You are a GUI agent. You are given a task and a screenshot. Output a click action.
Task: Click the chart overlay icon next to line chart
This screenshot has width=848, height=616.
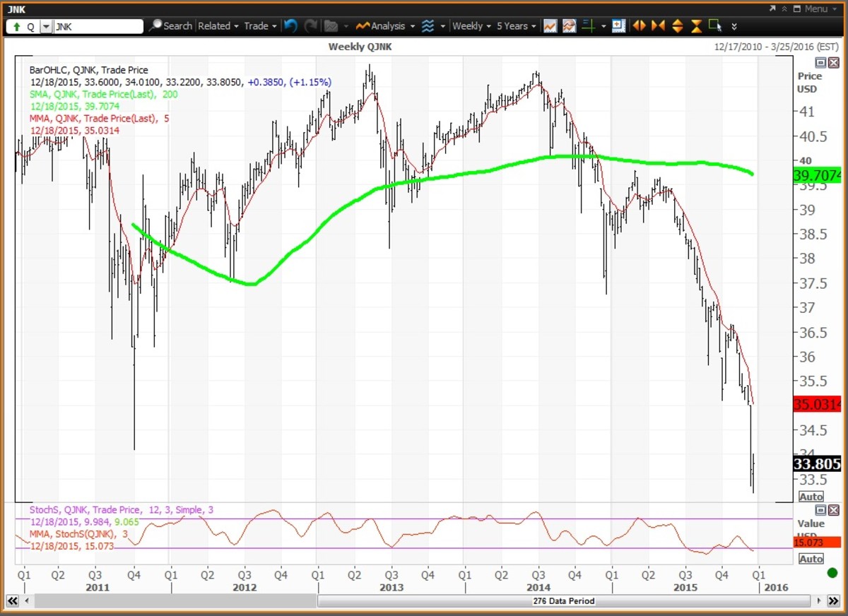click(x=569, y=26)
